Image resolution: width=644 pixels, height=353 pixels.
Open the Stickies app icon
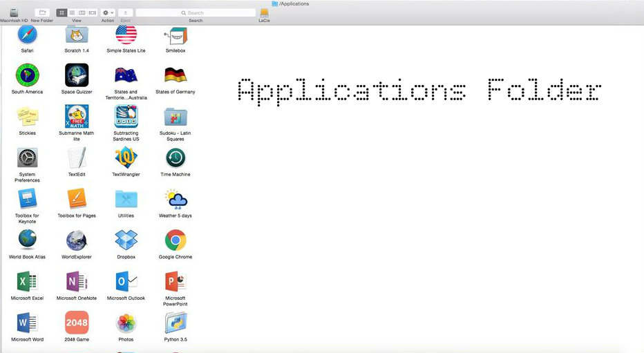28,117
